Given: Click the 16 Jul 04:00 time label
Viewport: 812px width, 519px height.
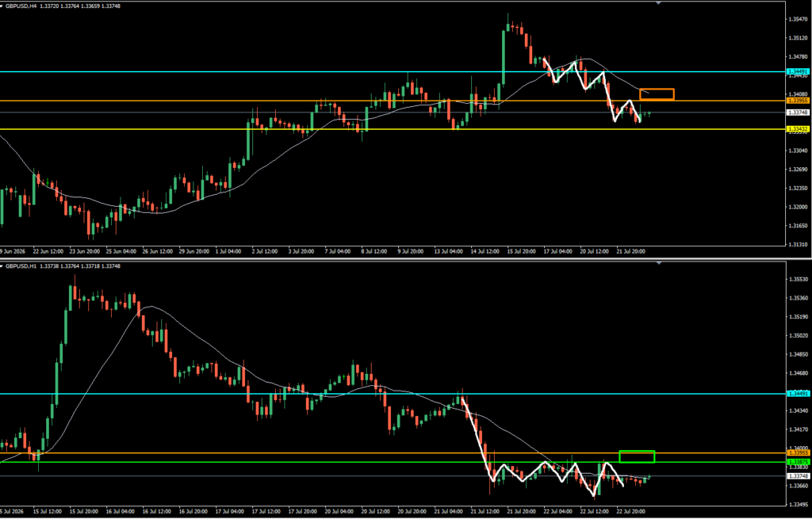Looking at the screenshot, I should 121,512.
